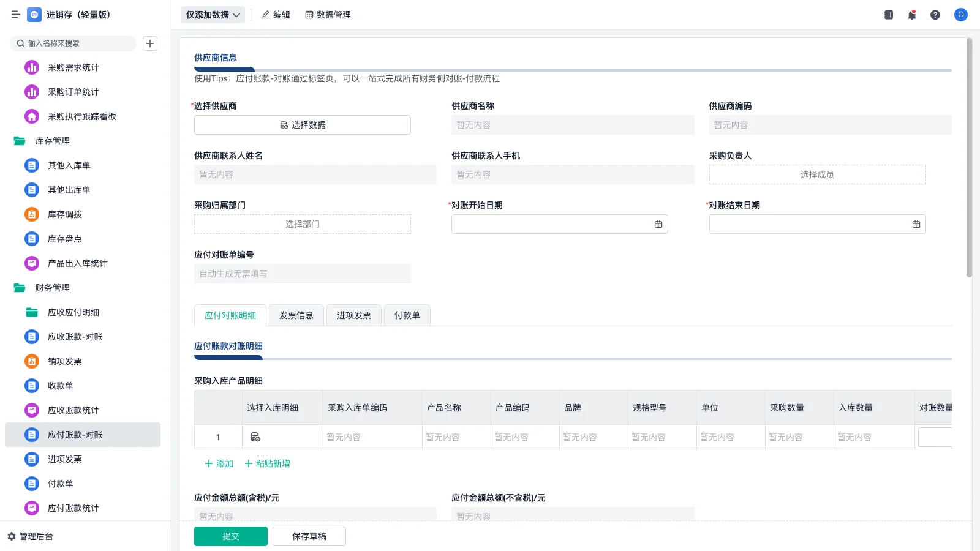Click the user avatar circle
The width and height of the screenshot is (980, 551).
pos(960,15)
